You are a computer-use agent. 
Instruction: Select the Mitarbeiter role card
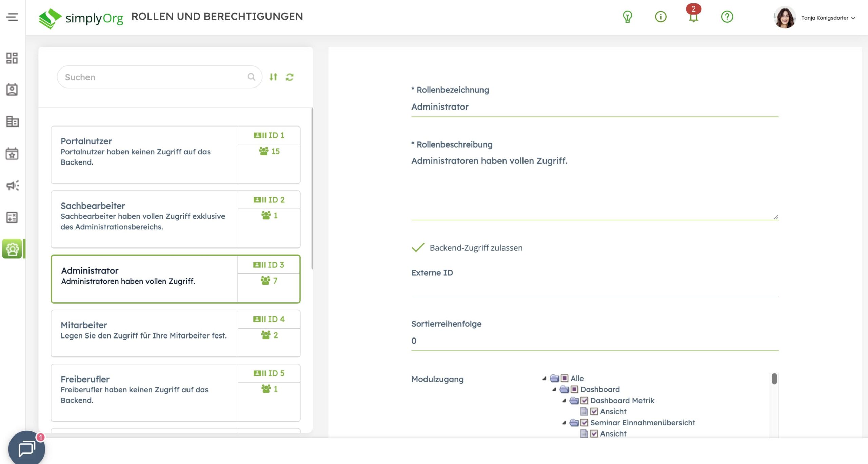point(144,333)
